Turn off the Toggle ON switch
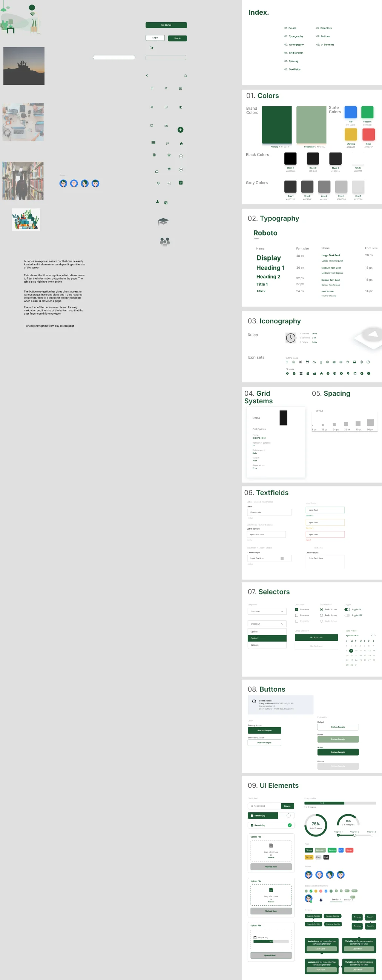This screenshot has width=382, height=980. pos(347,609)
